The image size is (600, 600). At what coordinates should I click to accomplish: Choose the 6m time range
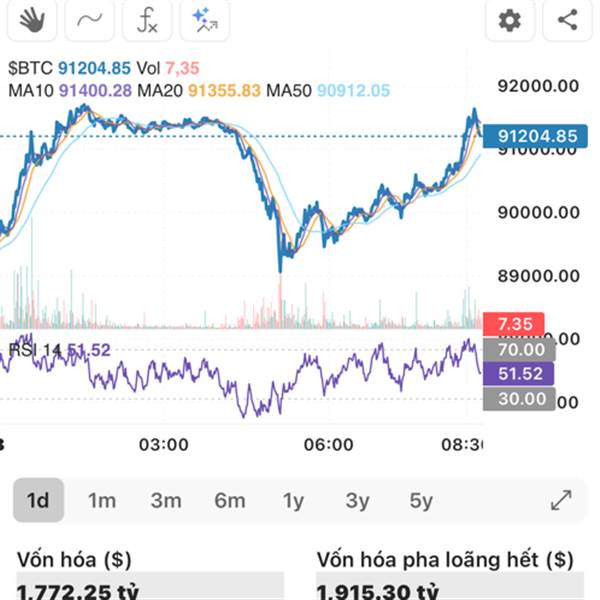click(x=230, y=501)
